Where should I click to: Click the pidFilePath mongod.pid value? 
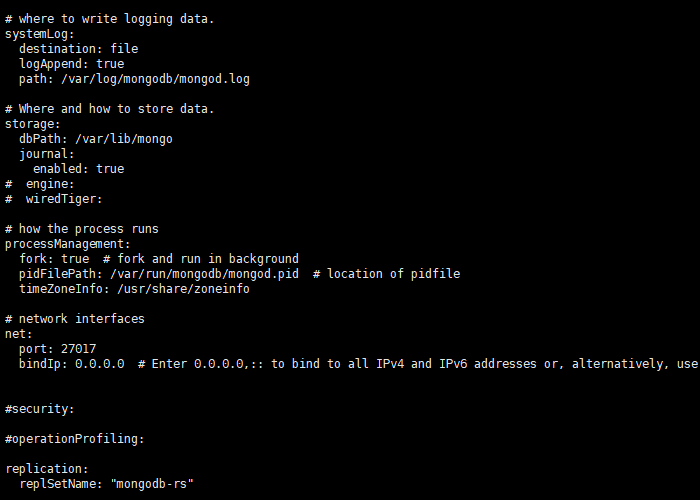tap(204, 274)
